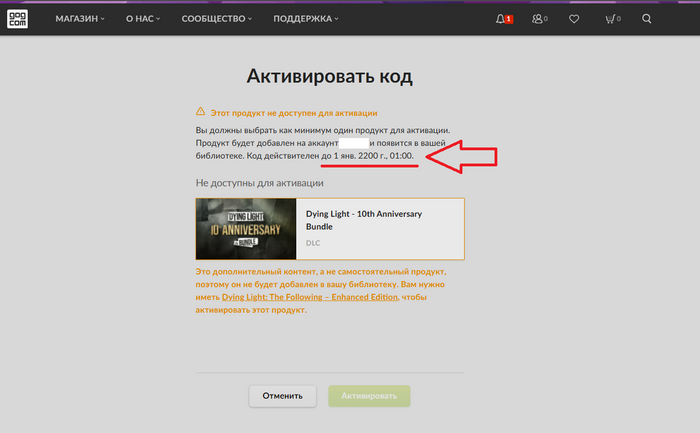Viewport: 700px width, 433px height.
Task: Click the Не доступны для активации heading
Action: pyautogui.click(x=259, y=183)
